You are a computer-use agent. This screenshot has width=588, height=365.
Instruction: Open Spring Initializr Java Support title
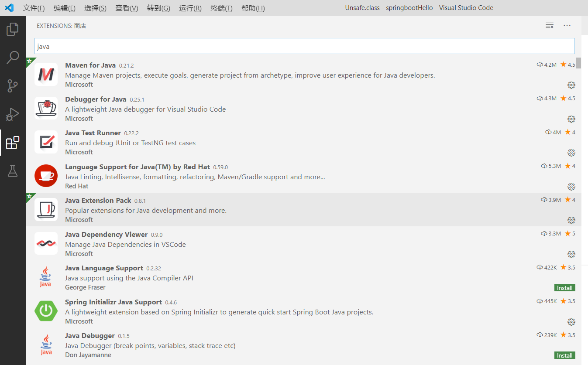[x=113, y=302]
